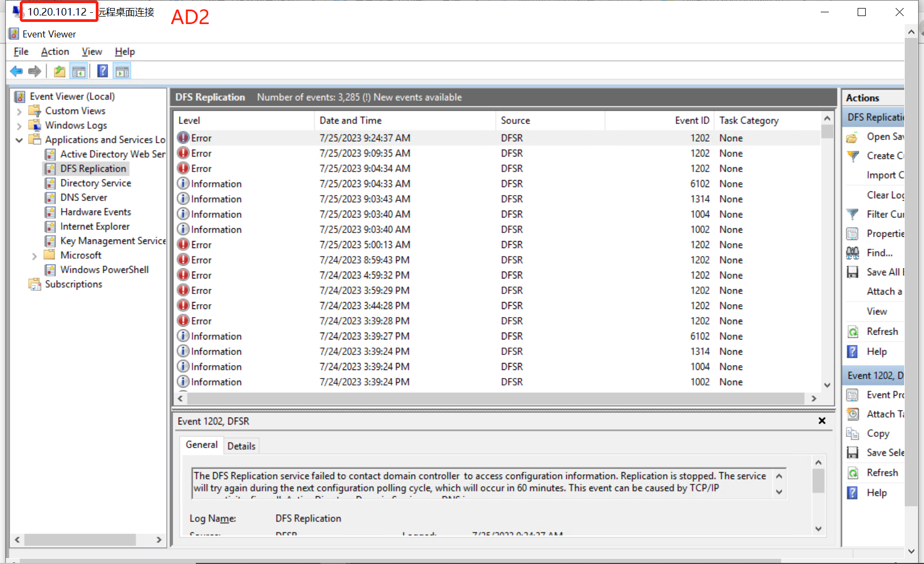The height and width of the screenshot is (564, 924).
Task: Expand the Custom Views tree node
Action: 19,111
